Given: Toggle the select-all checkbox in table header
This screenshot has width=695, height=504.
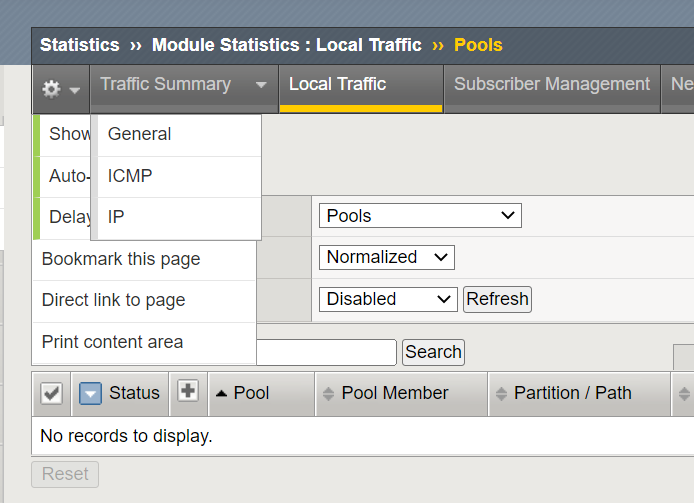Looking at the screenshot, I should [x=52, y=394].
